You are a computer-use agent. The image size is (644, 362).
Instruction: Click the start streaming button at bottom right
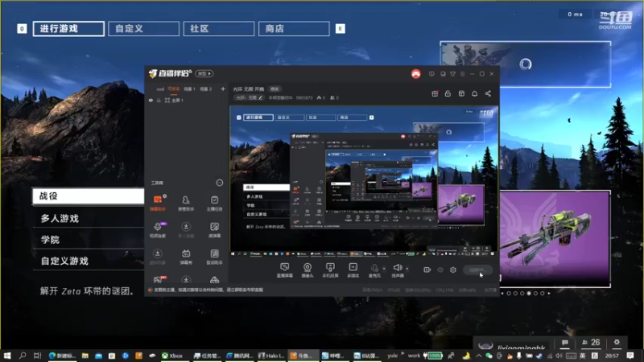477,269
